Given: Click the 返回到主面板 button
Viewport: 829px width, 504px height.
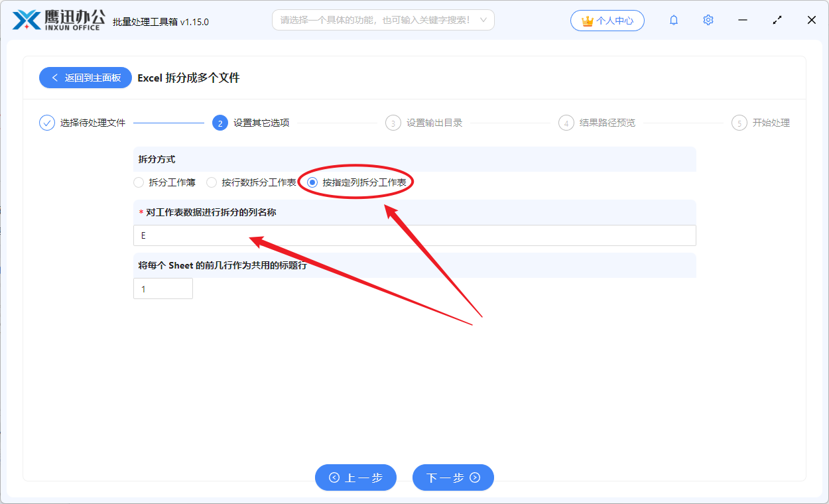Looking at the screenshot, I should (x=85, y=78).
